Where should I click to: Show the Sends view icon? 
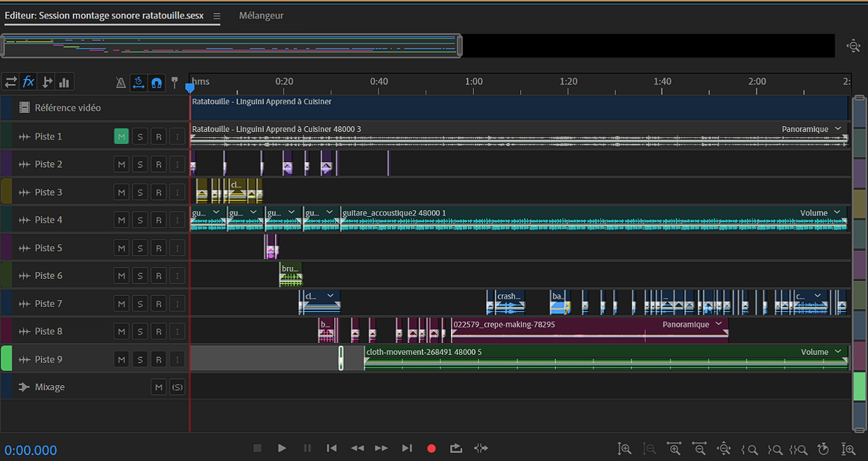[x=47, y=82]
